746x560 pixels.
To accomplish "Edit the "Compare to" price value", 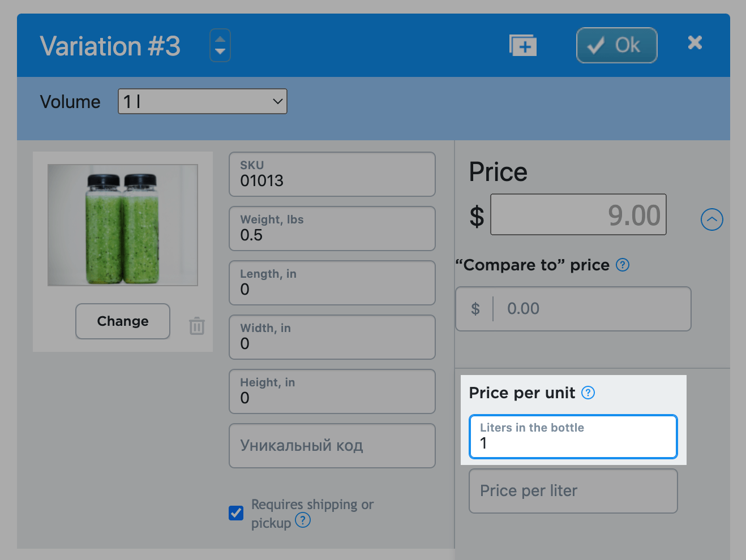I will pos(573,309).
